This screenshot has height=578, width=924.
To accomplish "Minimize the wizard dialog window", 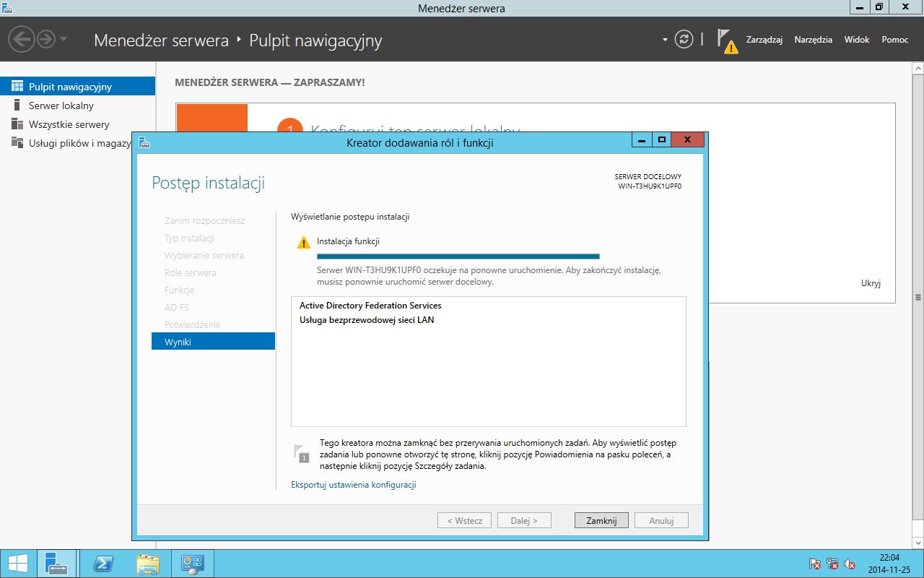I will pyautogui.click(x=642, y=140).
